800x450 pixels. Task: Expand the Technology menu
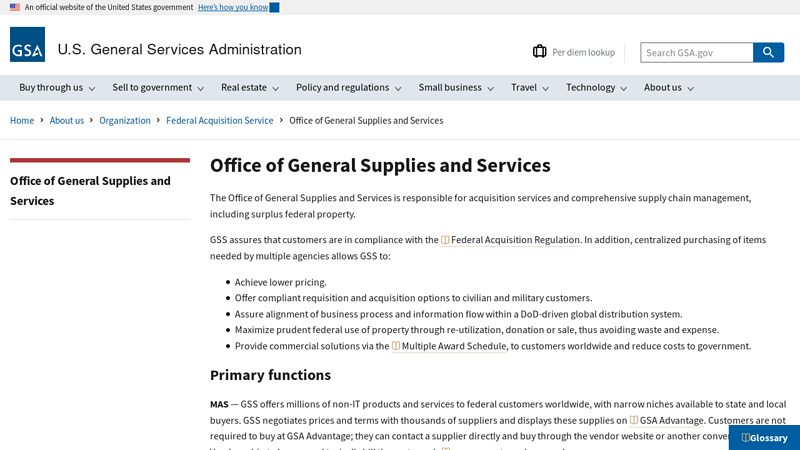pos(596,88)
